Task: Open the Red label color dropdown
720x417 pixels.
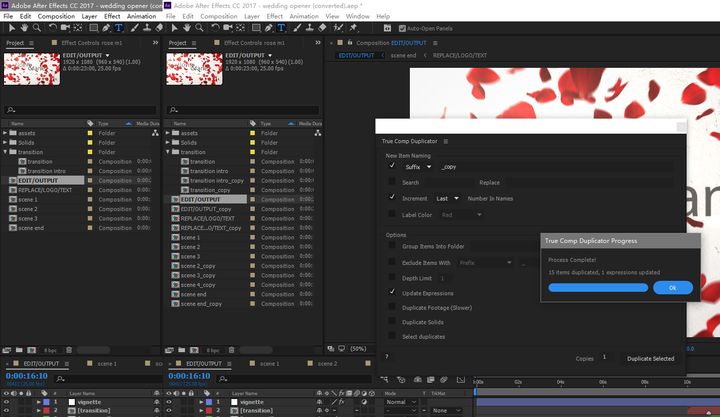Action: coord(461,214)
